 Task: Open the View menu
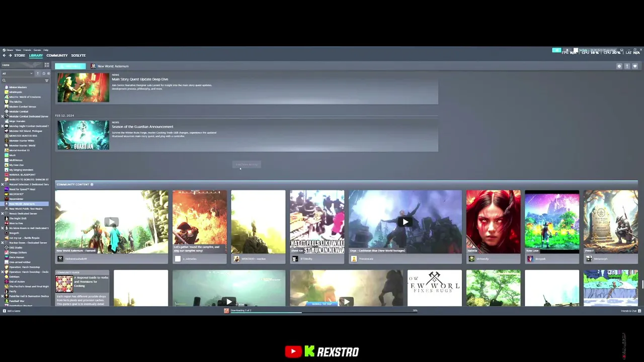tap(18, 50)
